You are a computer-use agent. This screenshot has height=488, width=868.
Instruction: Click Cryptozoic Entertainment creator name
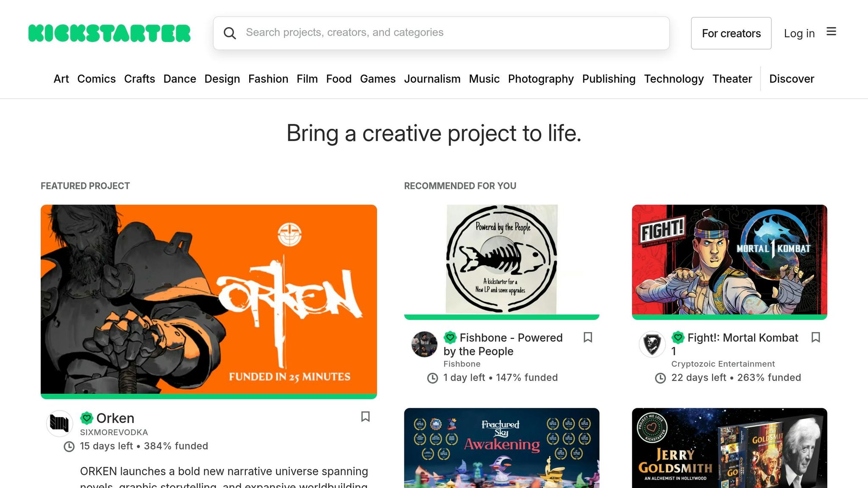click(723, 364)
